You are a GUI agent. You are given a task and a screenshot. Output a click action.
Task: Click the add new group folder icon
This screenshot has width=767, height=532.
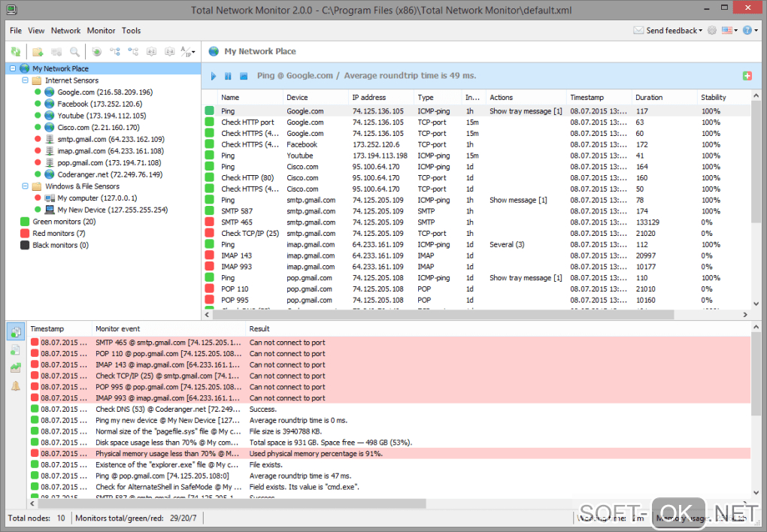(38, 51)
